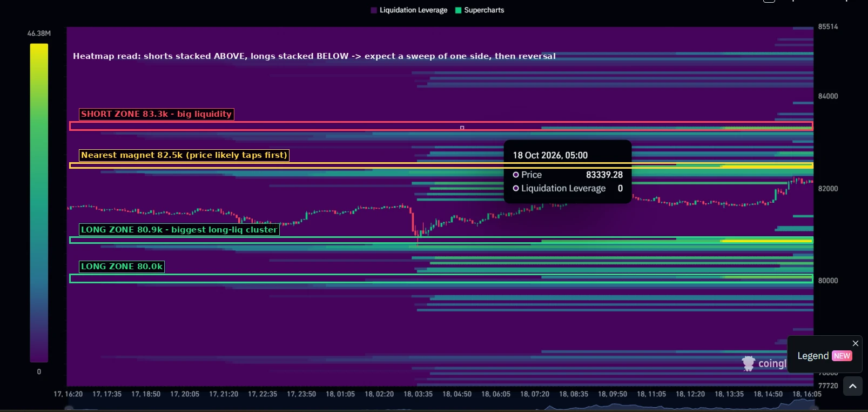Click time axis label 18, 03:35
The image size is (868, 412).
pos(418,394)
